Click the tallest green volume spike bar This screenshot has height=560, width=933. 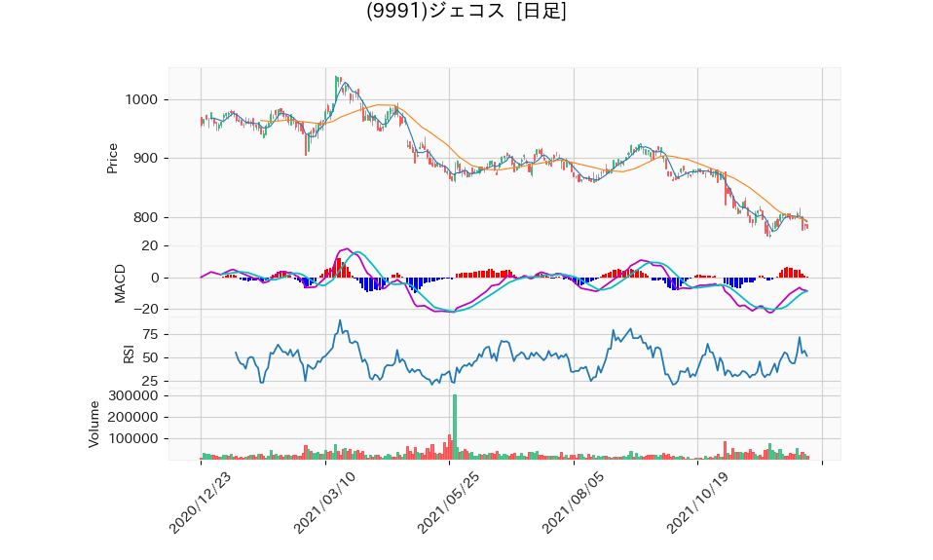[455, 427]
